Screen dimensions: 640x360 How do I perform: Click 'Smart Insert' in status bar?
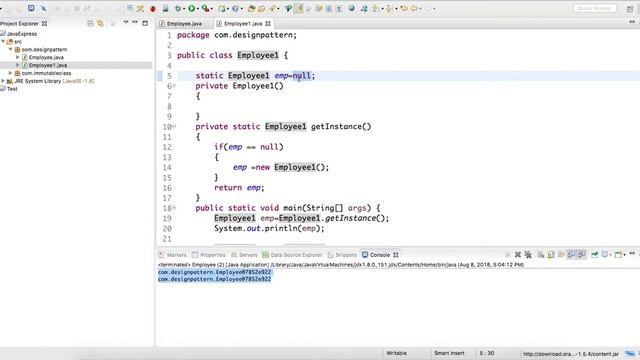(449, 353)
